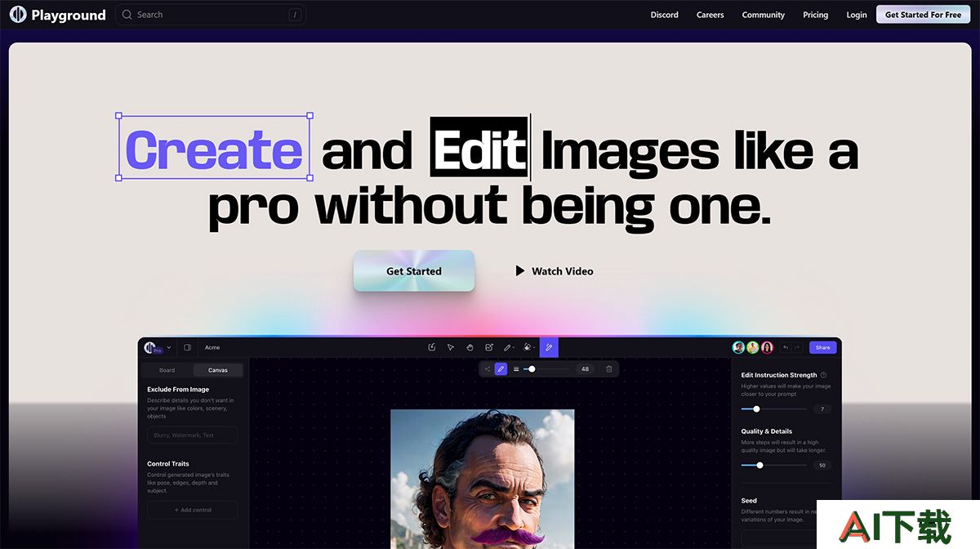The image size is (980, 549).
Task: Go to the Community page
Action: (764, 15)
